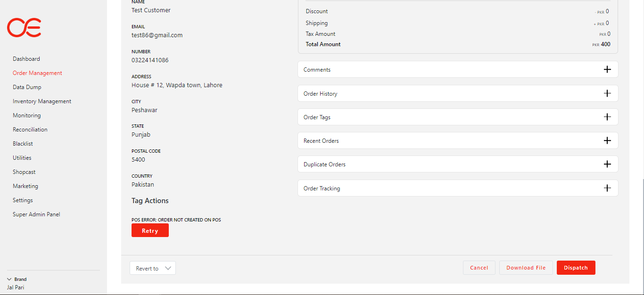Expand the Brand selector chevron
Screen dimensions: 644x295
point(9,279)
